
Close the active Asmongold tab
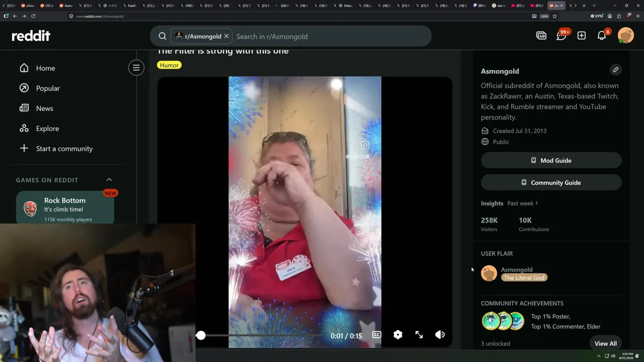pyautogui.click(x=561, y=6)
